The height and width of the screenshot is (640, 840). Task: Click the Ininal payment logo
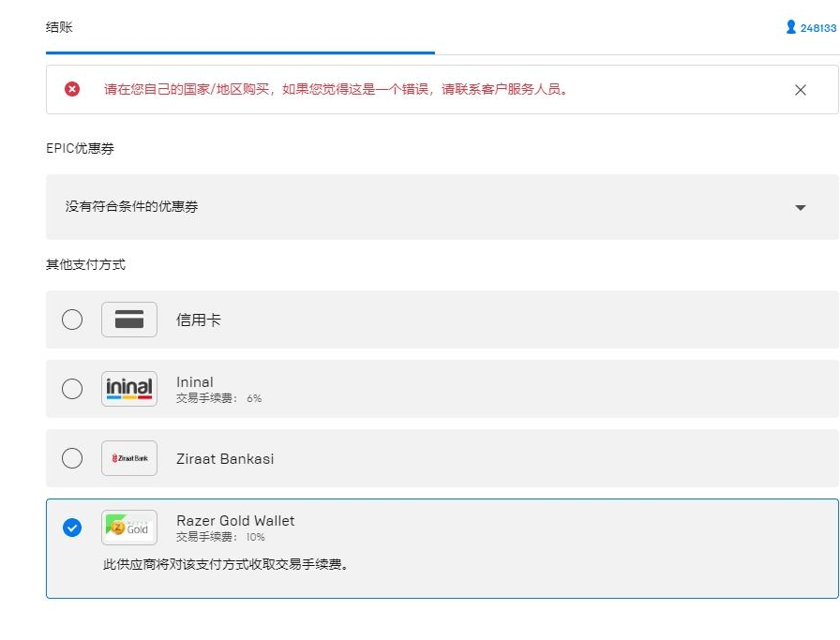[x=128, y=388]
